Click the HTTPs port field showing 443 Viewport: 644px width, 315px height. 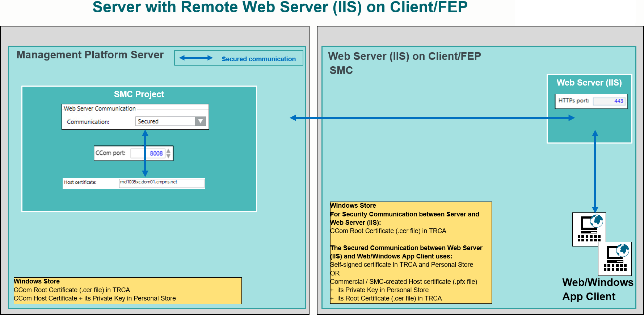[x=609, y=101]
